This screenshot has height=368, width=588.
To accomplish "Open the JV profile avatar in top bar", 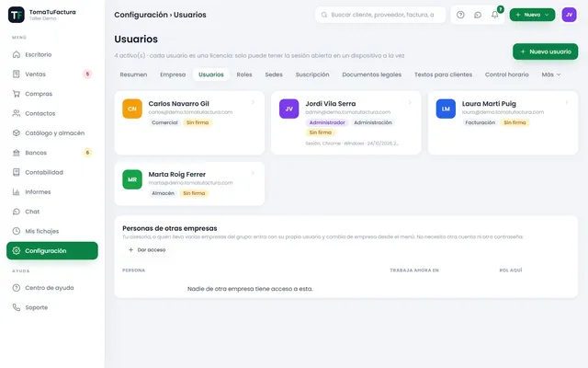I will (x=569, y=15).
